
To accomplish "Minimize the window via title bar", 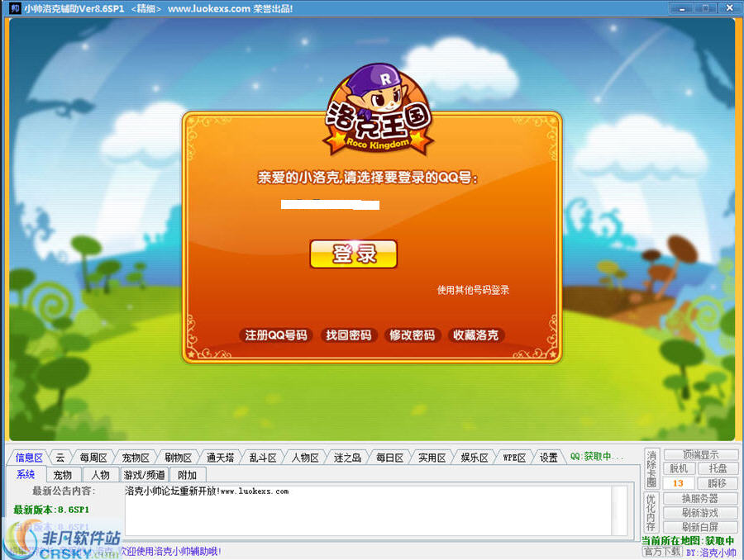I will (682, 8).
